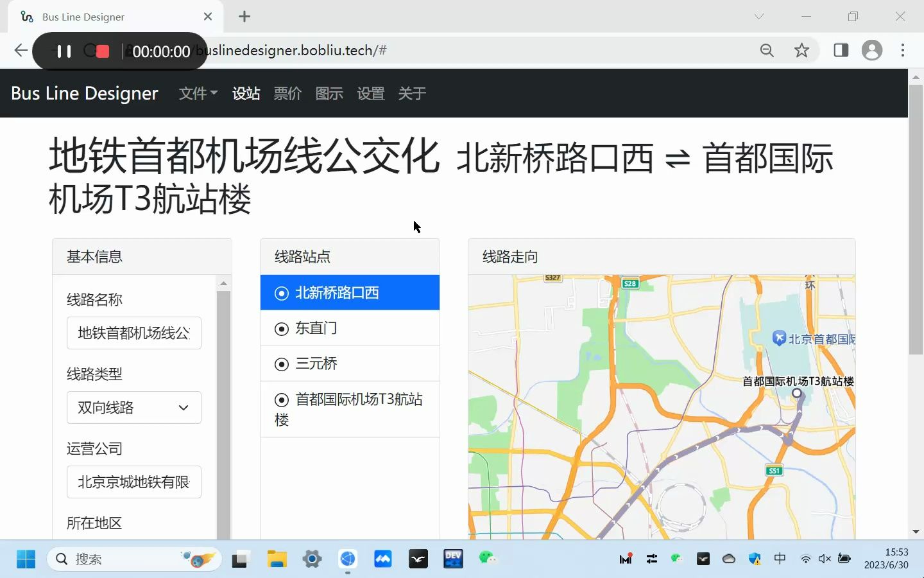This screenshot has width=924, height=578.
Task: Select the 首都国际机场T3航站楼 station row
Action: 350,409
